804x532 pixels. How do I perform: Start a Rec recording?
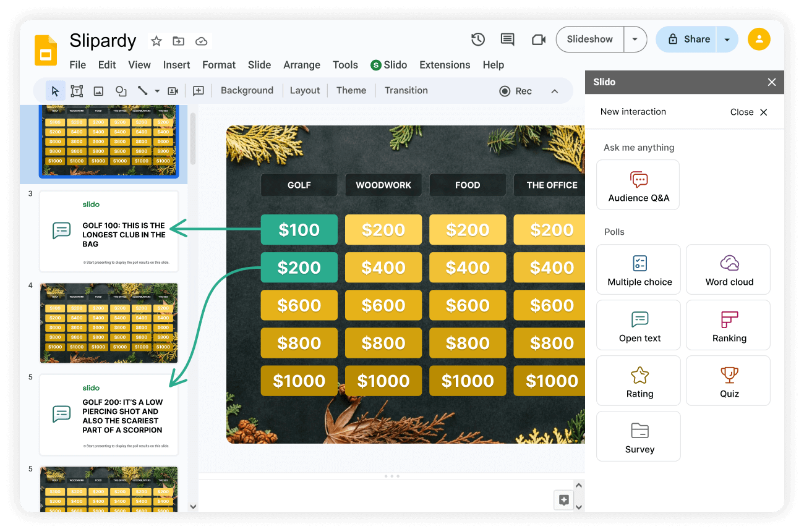pos(515,90)
